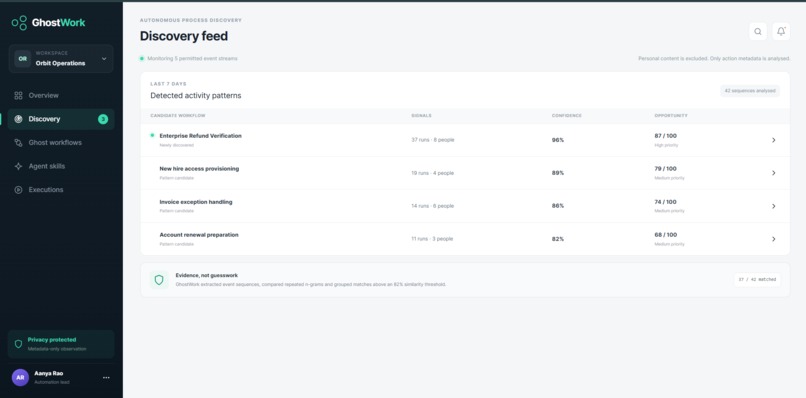806x398 pixels.
Task: Click the 87 / 100 opportunity score
Action: (665, 136)
